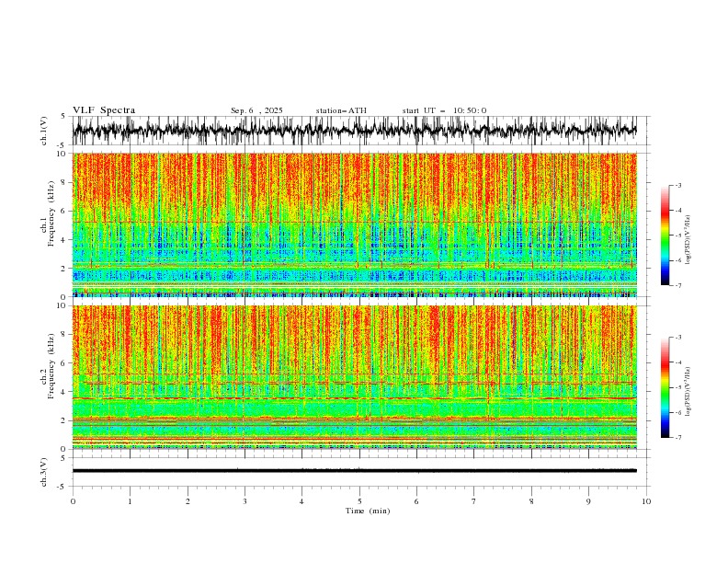Click the 9 tick on time axis
The height and width of the screenshot is (563, 728).
pyautogui.click(x=588, y=501)
